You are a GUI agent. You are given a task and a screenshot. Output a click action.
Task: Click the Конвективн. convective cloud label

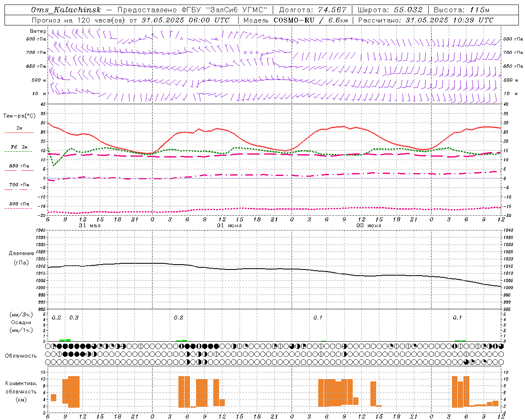tap(21, 383)
